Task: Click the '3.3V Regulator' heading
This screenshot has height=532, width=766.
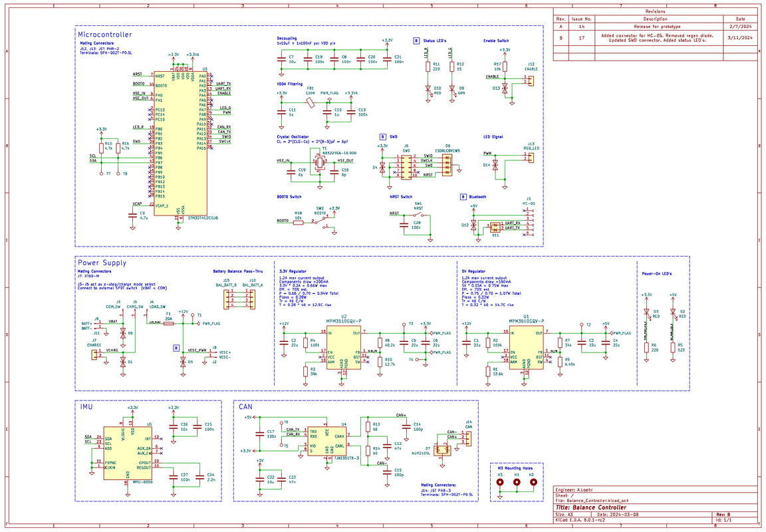Action: 293,271
